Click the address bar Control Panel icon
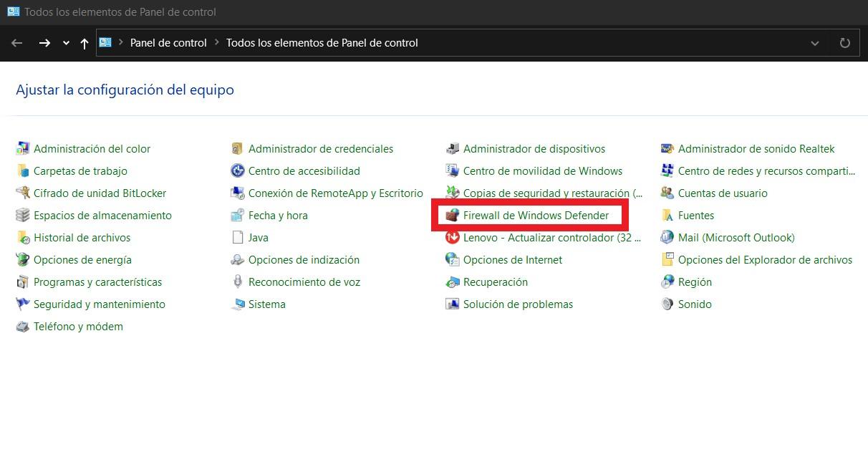 tap(105, 43)
